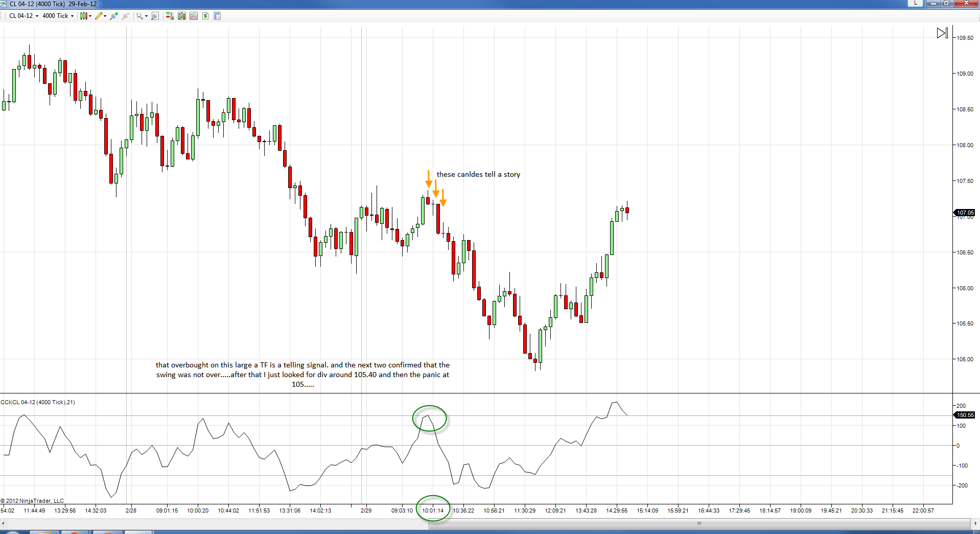The image size is (980, 534).
Task: Click the 107.50 price axis label
Action: coord(965,181)
